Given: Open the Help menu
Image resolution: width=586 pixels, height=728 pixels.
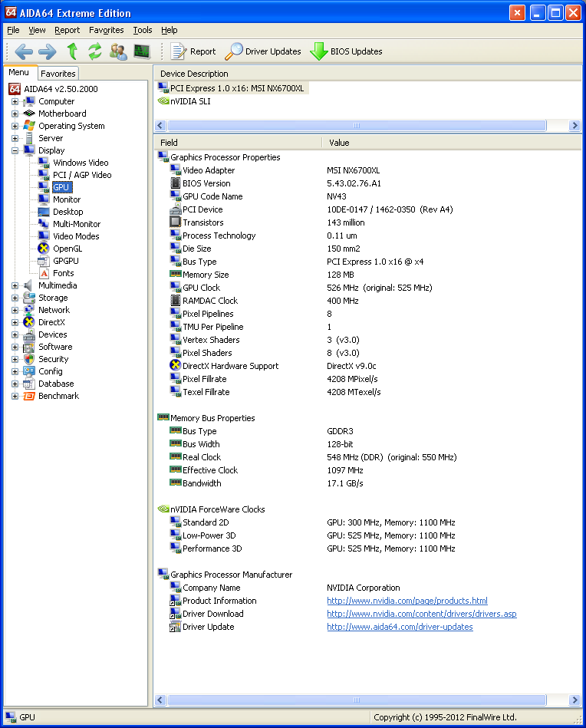Looking at the screenshot, I should pyautogui.click(x=170, y=30).
